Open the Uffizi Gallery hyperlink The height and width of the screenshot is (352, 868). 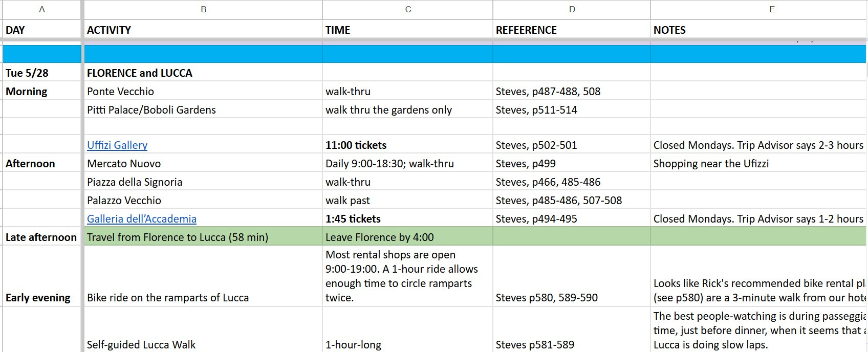click(x=117, y=145)
